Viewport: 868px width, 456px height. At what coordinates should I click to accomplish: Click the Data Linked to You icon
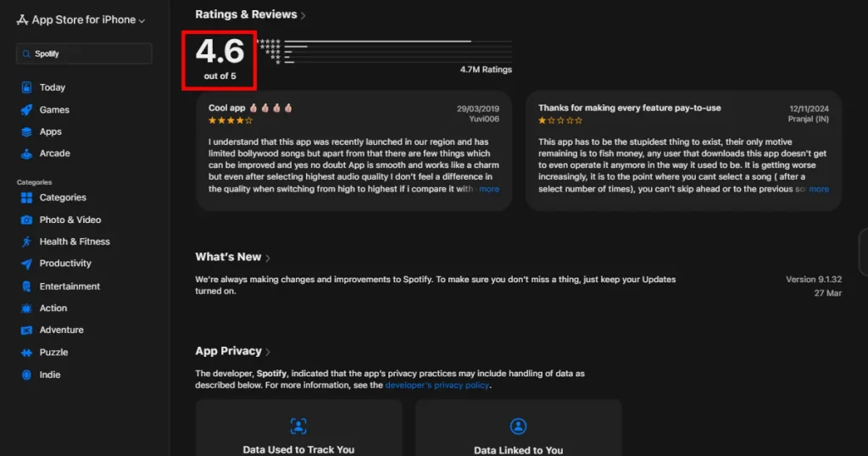[x=518, y=426]
